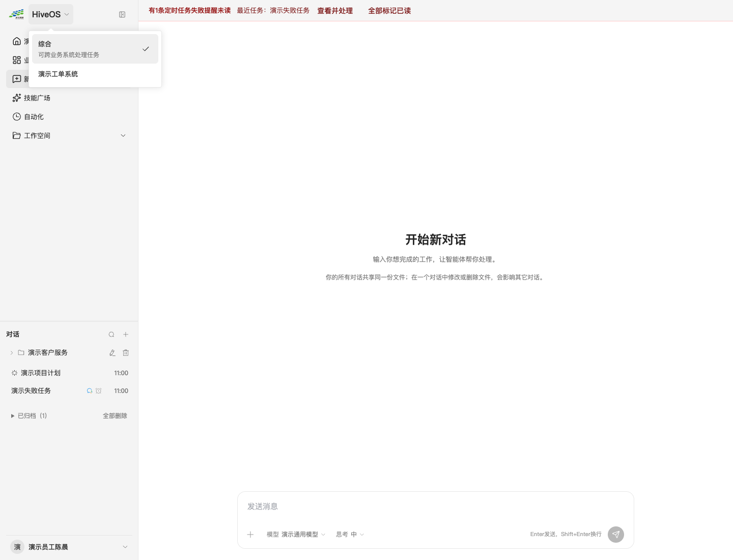Screen dimensions: 733x560
Task: Select the 综合 option in dropdown
Action: (95, 49)
